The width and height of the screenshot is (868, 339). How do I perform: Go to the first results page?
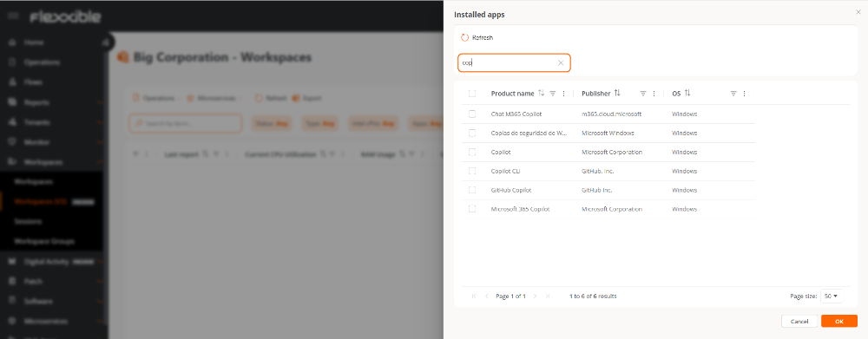[x=474, y=297]
